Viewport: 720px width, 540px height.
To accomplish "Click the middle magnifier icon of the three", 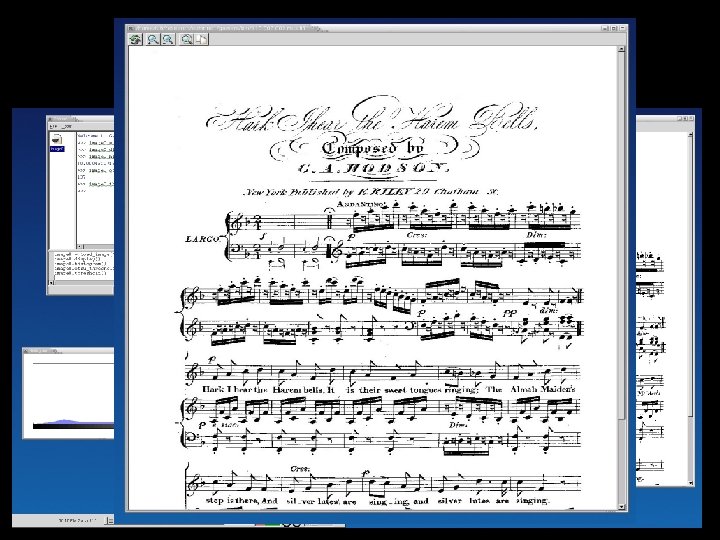I will point(168,39).
